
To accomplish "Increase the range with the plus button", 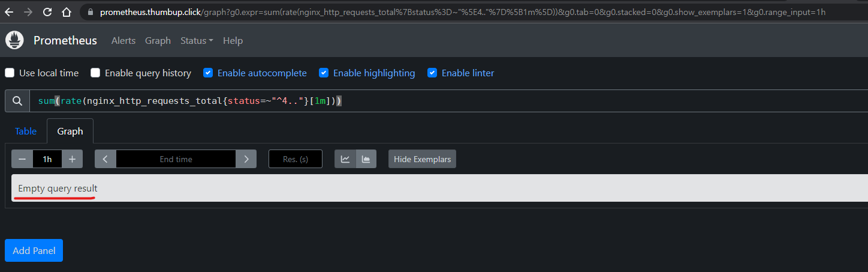I will [x=72, y=159].
